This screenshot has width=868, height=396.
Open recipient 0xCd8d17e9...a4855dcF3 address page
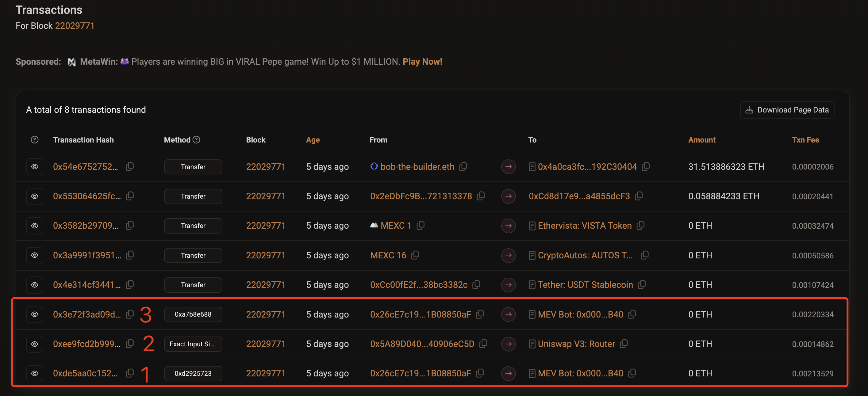pos(579,196)
